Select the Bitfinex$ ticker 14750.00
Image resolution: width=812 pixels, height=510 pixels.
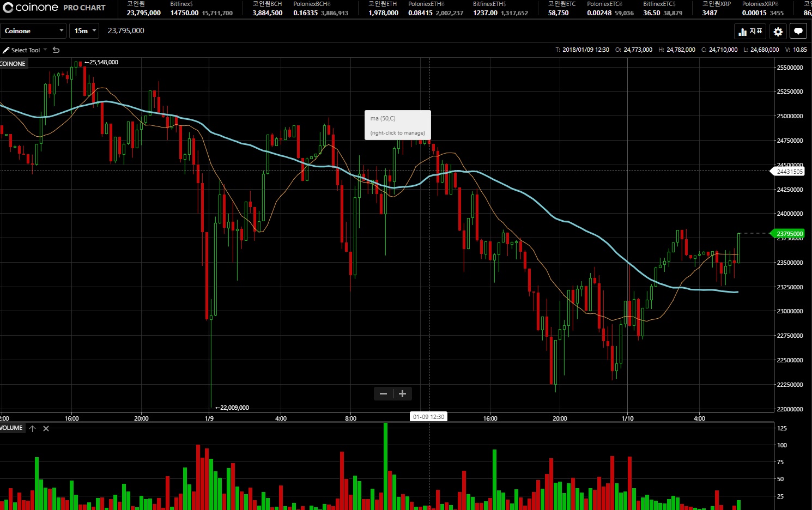pyautogui.click(x=201, y=9)
